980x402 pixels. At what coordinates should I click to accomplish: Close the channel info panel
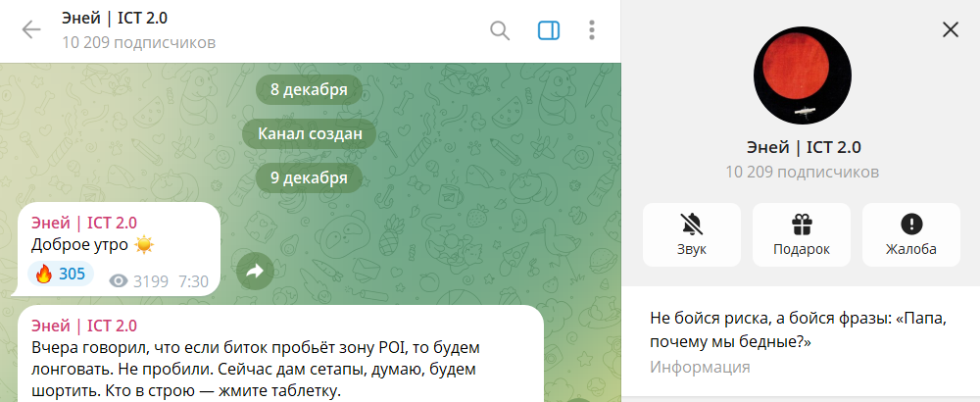(950, 29)
